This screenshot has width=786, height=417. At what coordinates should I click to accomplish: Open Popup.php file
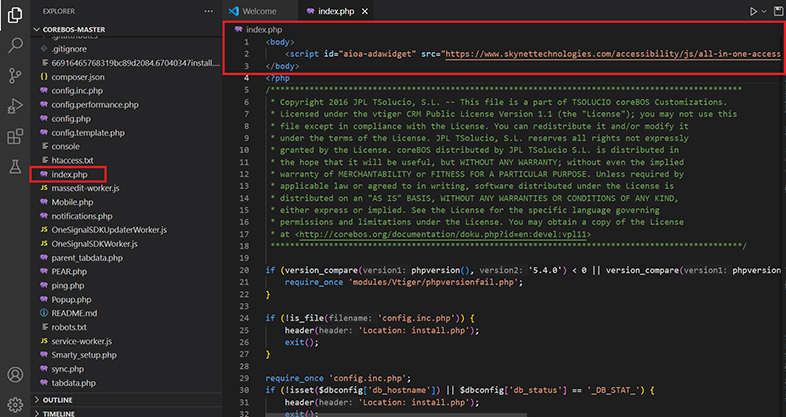71,300
